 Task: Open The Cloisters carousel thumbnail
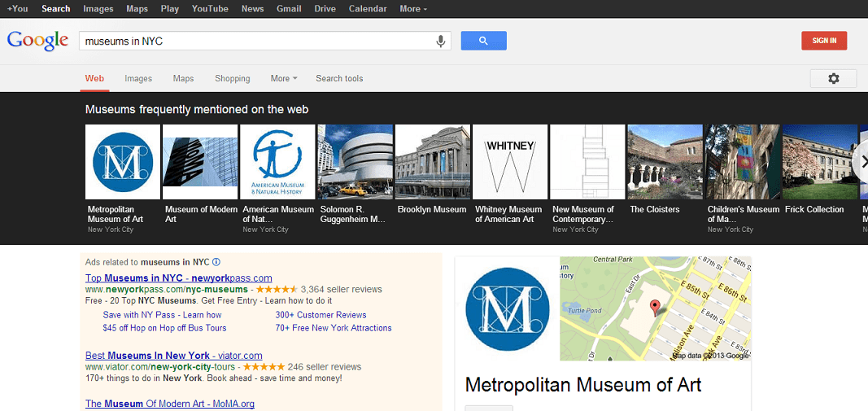click(665, 162)
